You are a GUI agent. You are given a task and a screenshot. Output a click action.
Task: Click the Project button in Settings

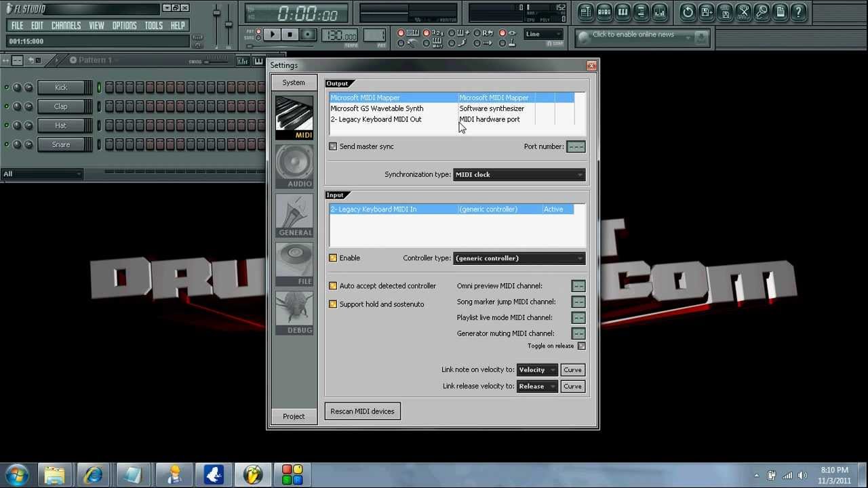[294, 416]
